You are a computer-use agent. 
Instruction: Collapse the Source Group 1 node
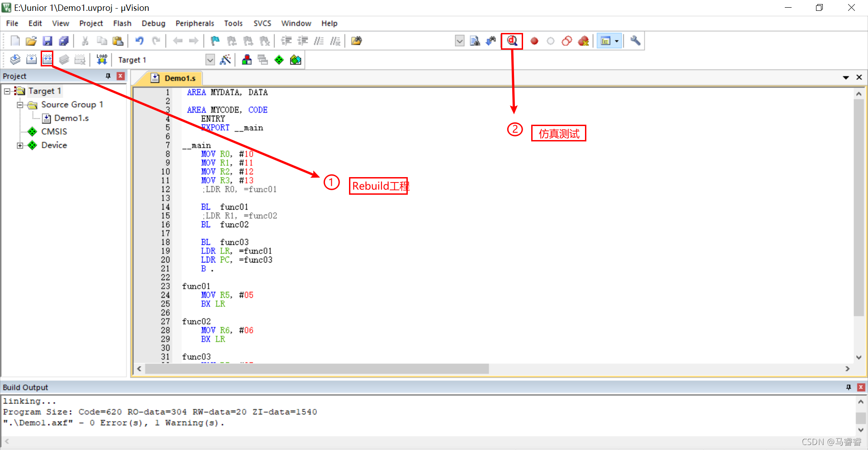(x=20, y=105)
